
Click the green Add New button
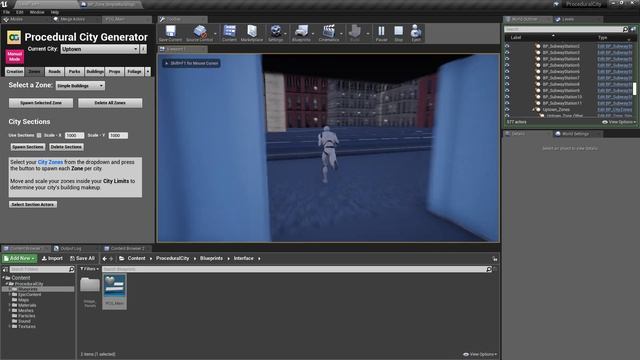point(20,258)
